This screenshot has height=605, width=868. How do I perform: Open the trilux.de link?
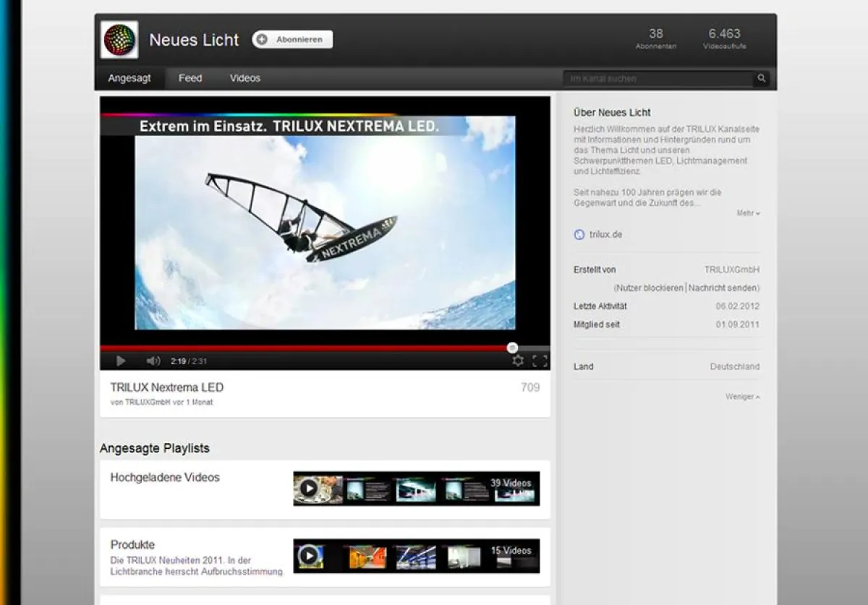[607, 234]
